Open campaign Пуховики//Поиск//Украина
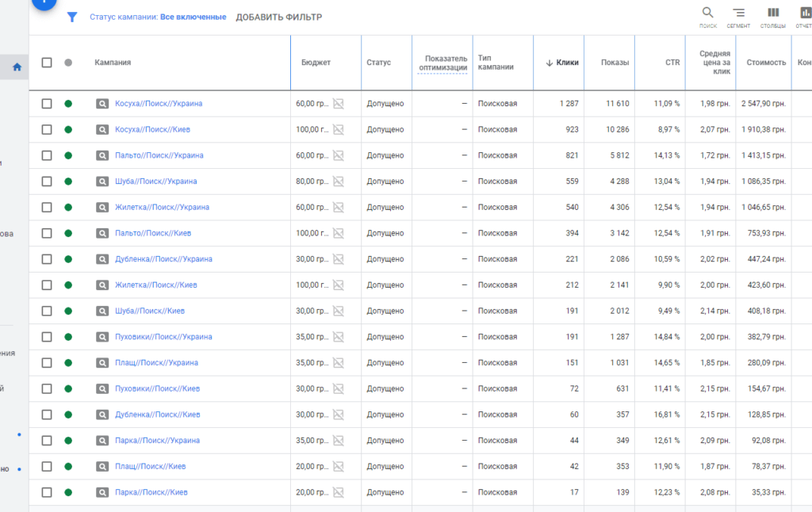812x512 pixels. click(163, 337)
